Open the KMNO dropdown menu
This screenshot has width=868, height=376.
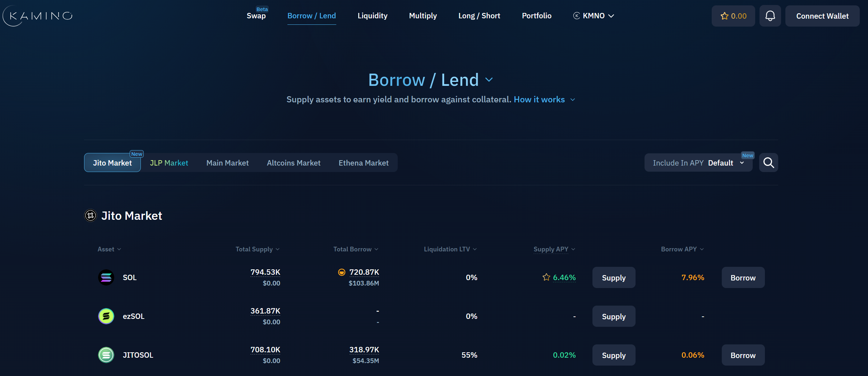point(594,16)
